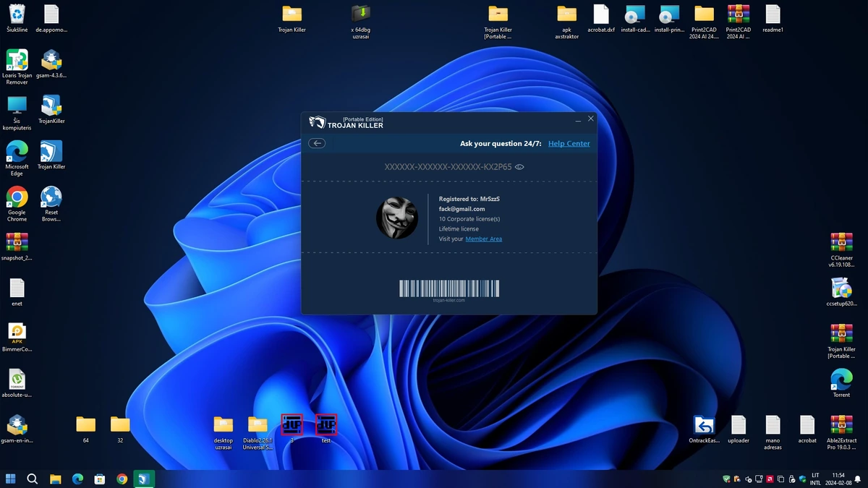Open the notification bell in system tray
This screenshot has width=868, height=488.
(857, 479)
